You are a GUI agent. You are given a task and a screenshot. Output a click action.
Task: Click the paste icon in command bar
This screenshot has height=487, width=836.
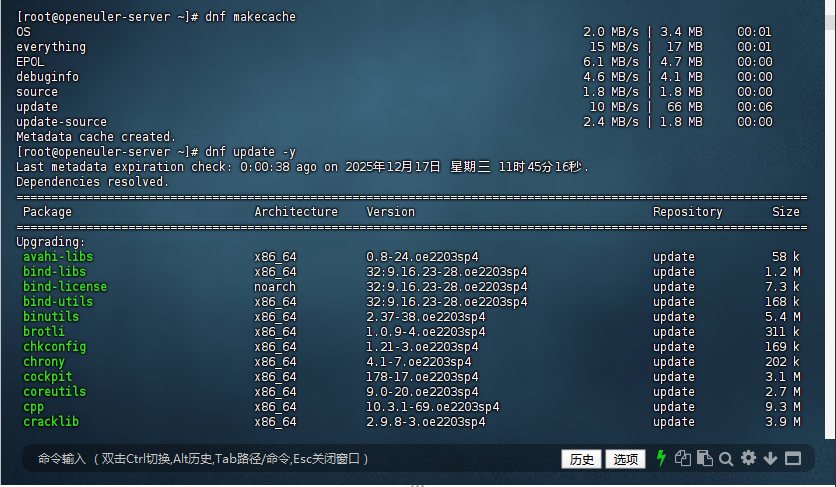coord(705,458)
